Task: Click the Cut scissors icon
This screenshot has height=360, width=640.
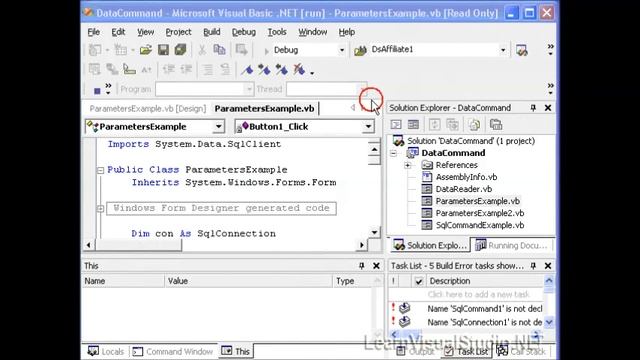Action: pyautogui.click(x=202, y=50)
